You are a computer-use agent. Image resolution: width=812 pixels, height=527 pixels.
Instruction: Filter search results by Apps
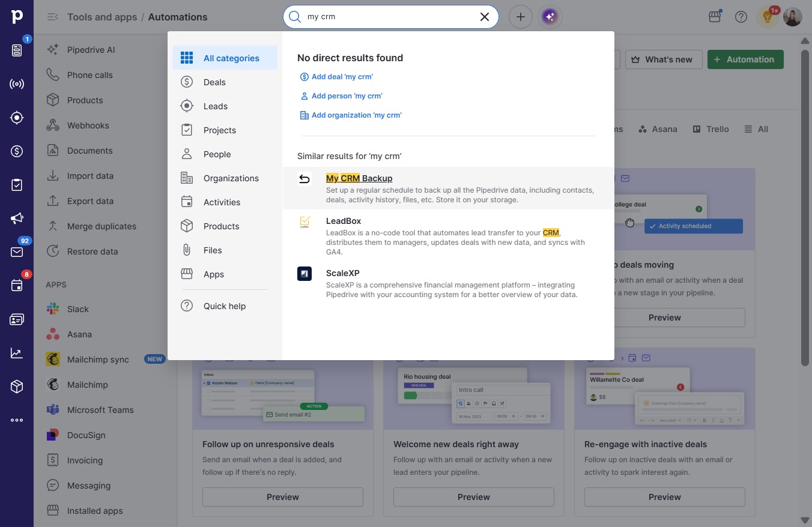225,274
